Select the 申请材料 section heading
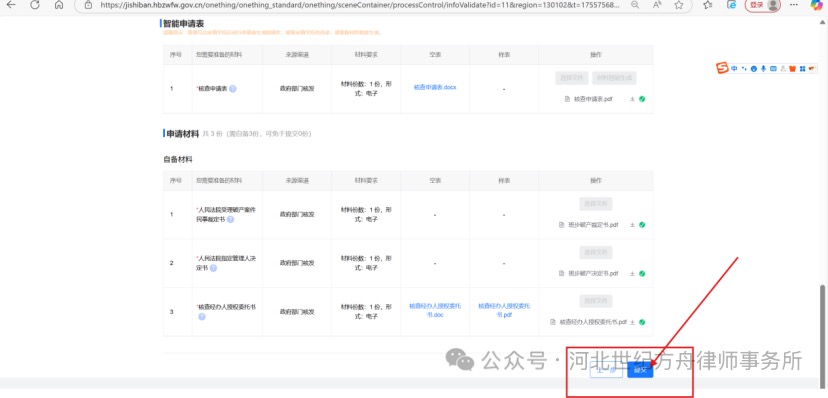The width and height of the screenshot is (828, 398). (183, 134)
